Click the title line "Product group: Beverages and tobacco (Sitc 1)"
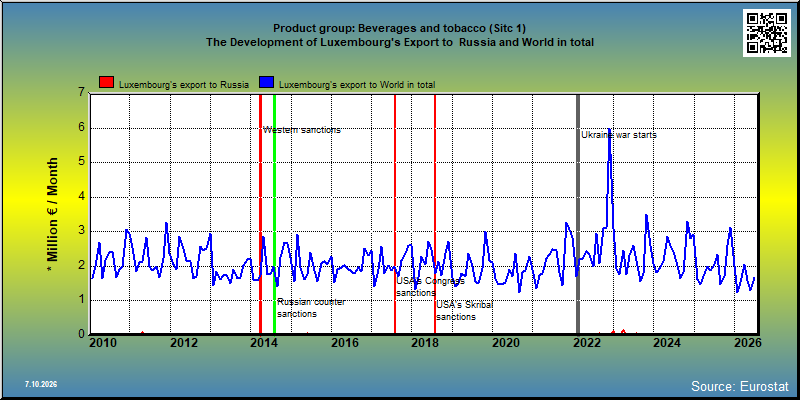 click(399, 28)
